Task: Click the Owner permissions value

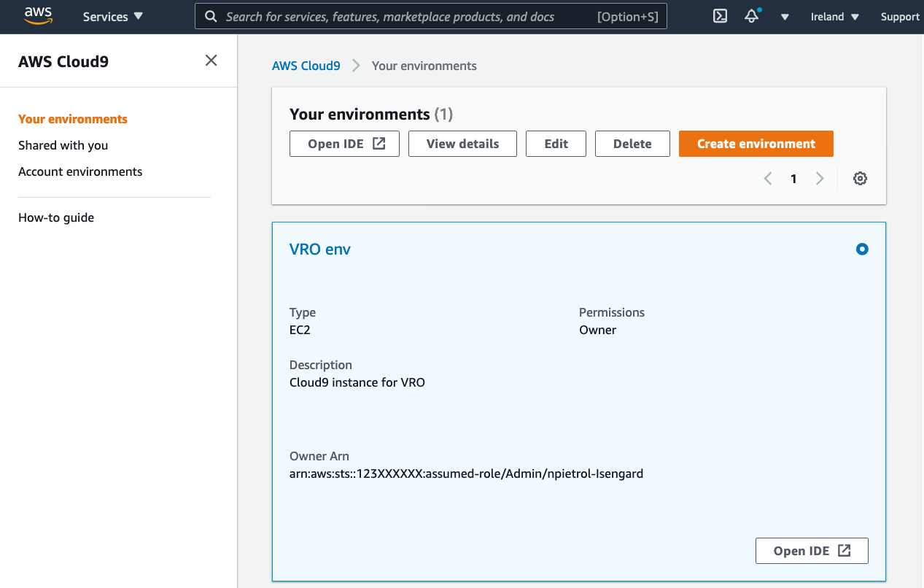Action: 597,330
